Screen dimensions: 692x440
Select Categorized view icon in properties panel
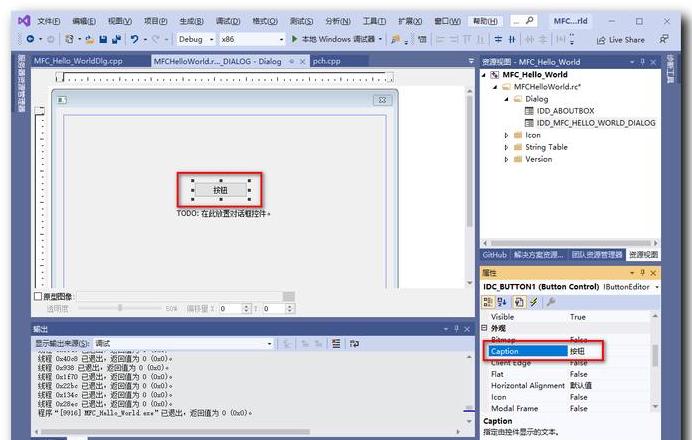(488, 302)
